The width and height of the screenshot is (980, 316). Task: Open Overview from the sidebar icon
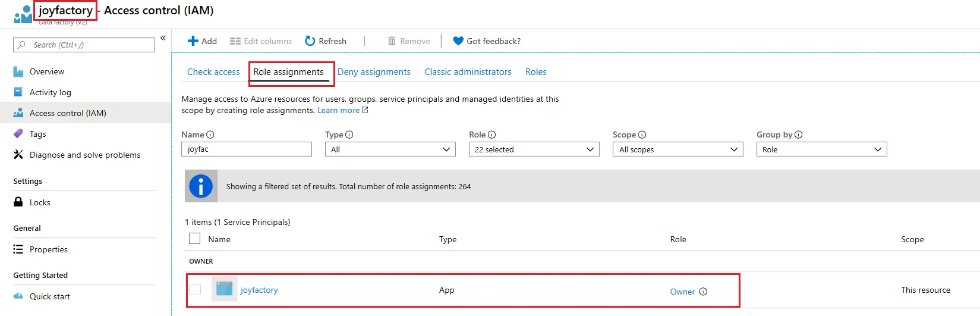coord(18,72)
